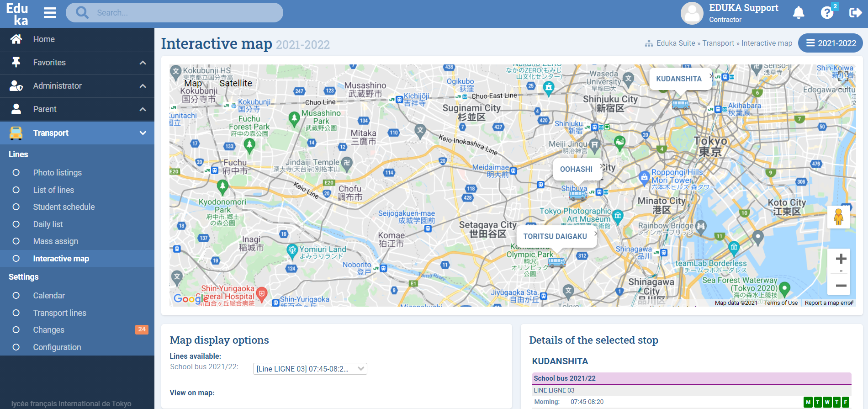The height and width of the screenshot is (409, 868).
Task: Select the bus marker below OOHASHI
Action: click(577, 196)
